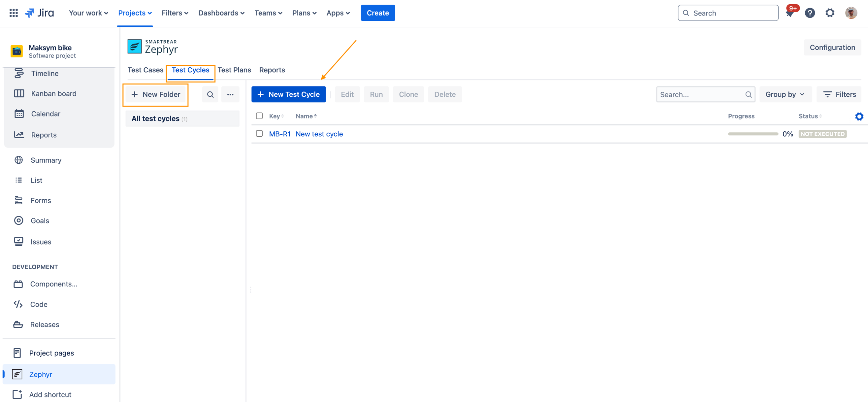Image resolution: width=868 pixels, height=402 pixels.
Task: Expand the Dashboards menu
Action: [221, 13]
